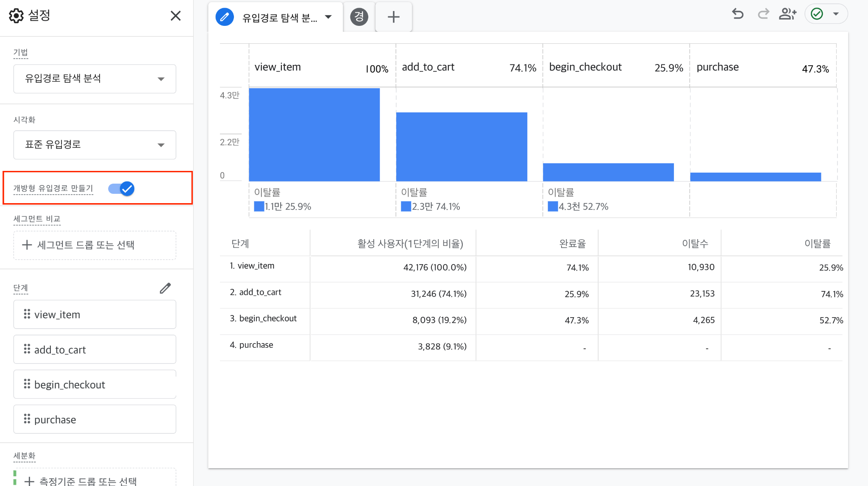Click the purchase funnel bar
868x486 pixels.
coord(756,177)
